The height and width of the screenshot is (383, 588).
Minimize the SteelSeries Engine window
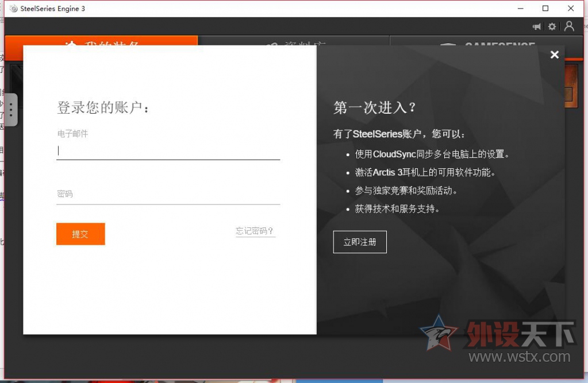tap(521, 8)
